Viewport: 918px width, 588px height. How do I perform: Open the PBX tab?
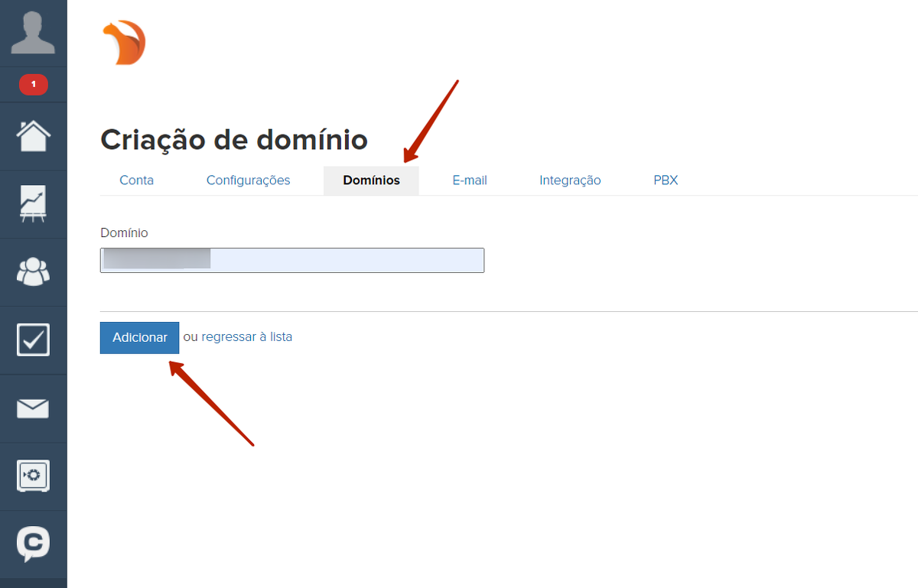pyautogui.click(x=666, y=180)
